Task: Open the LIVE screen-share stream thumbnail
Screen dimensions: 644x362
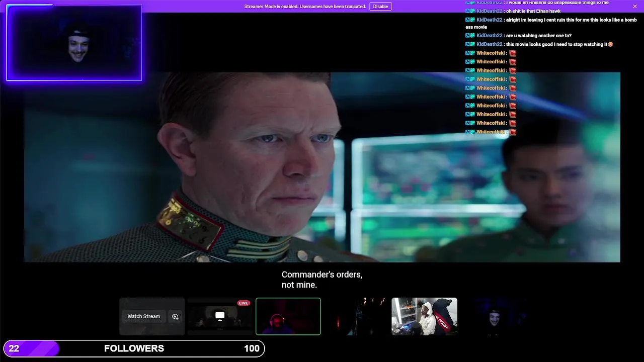Action: [x=220, y=316]
